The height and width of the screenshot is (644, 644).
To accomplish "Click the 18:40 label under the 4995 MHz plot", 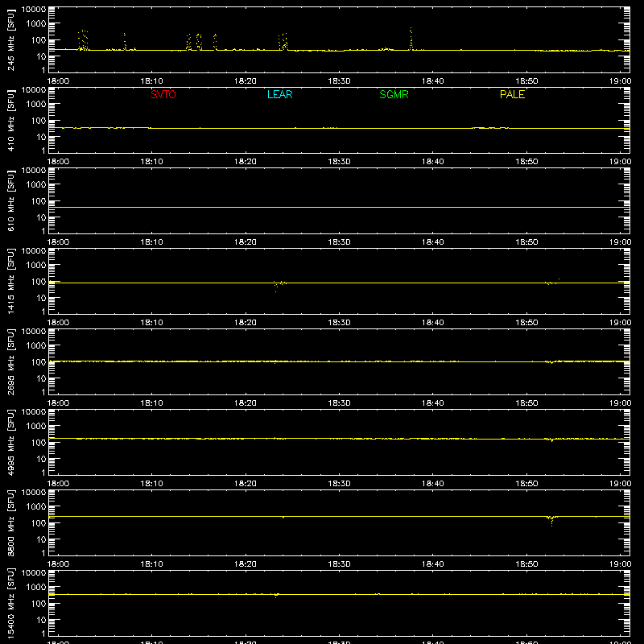I will tap(432, 484).
